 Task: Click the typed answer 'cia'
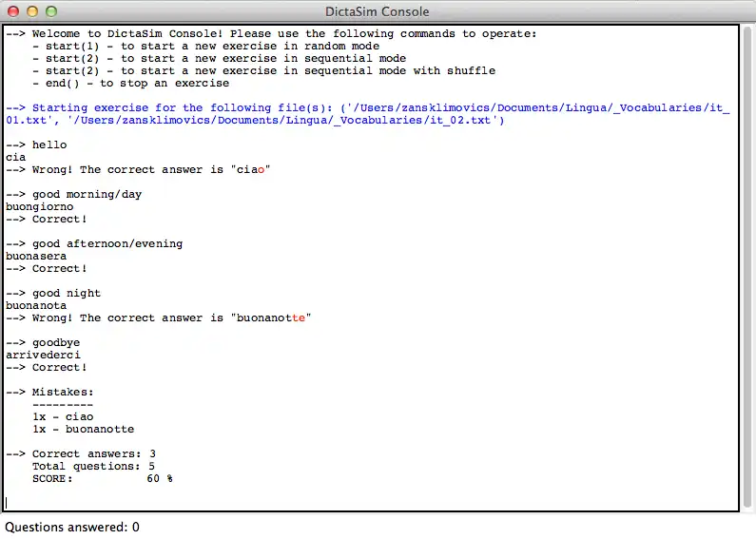pyautogui.click(x=16, y=158)
